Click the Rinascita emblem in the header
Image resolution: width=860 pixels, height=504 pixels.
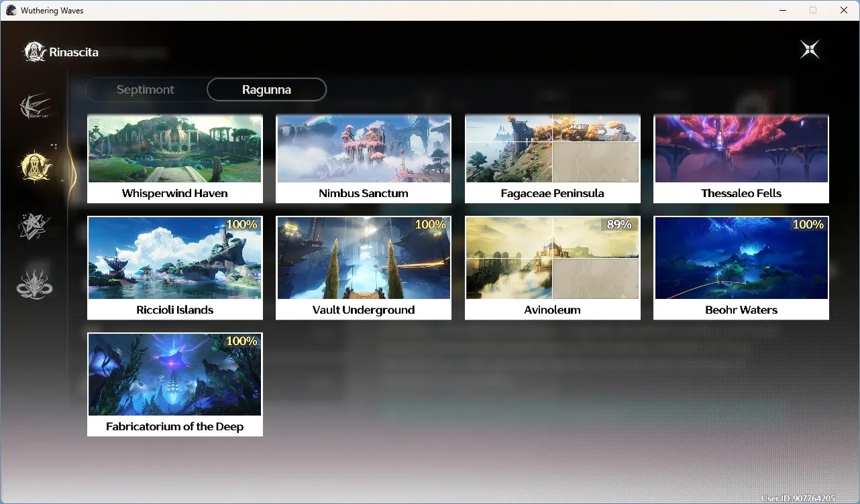point(35,52)
